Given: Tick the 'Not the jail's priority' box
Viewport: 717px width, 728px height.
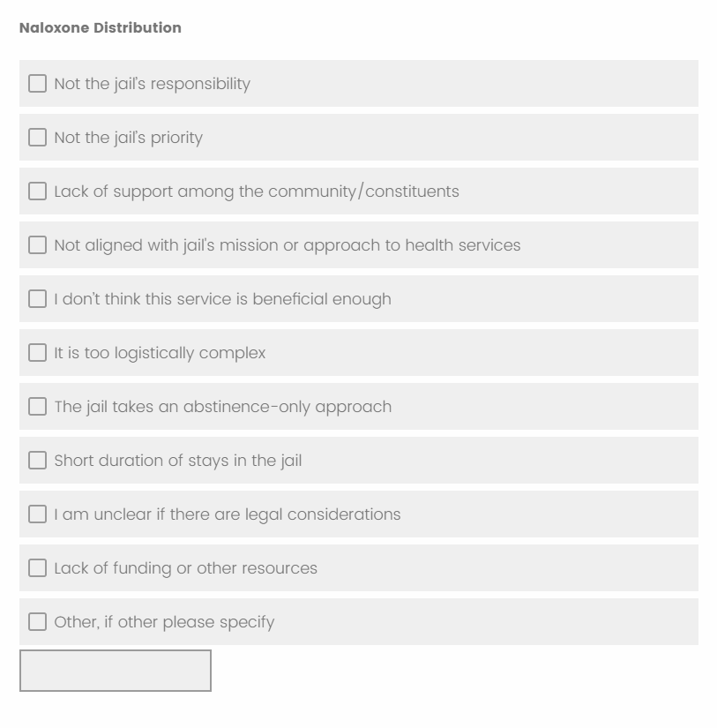Looking at the screenshot, I should tap(37, 138).
